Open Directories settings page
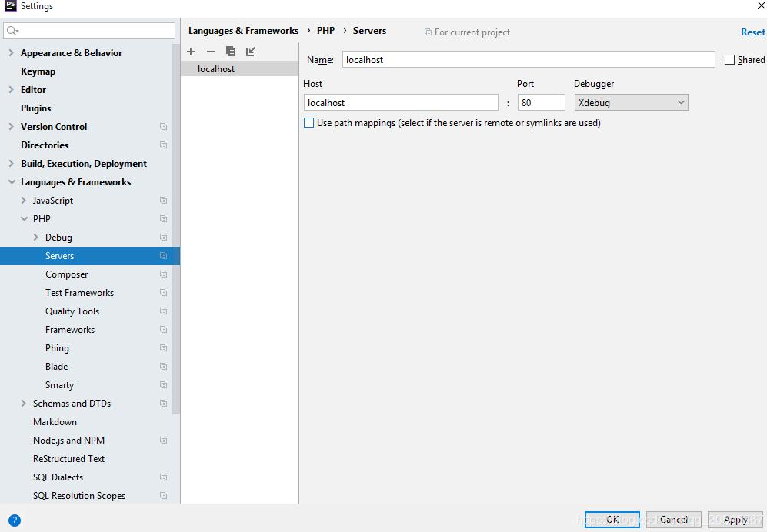The width and height of the screenshot is (767, 532). click(x=45, y=145)
